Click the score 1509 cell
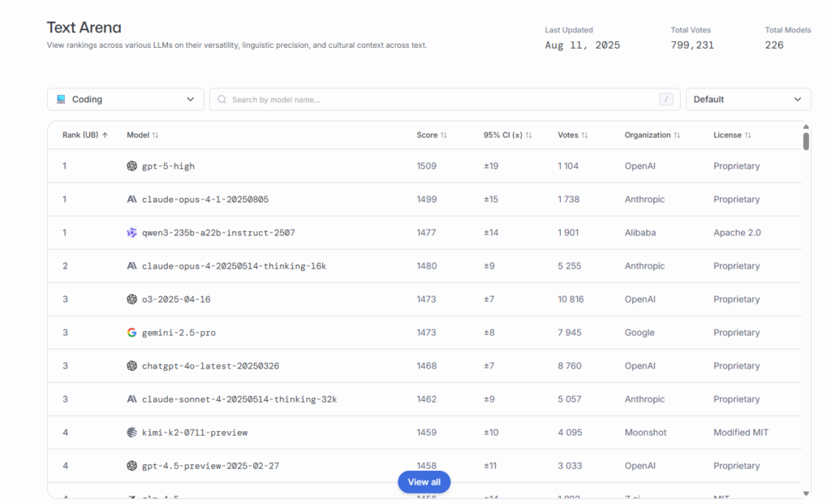 coord(427,166)
